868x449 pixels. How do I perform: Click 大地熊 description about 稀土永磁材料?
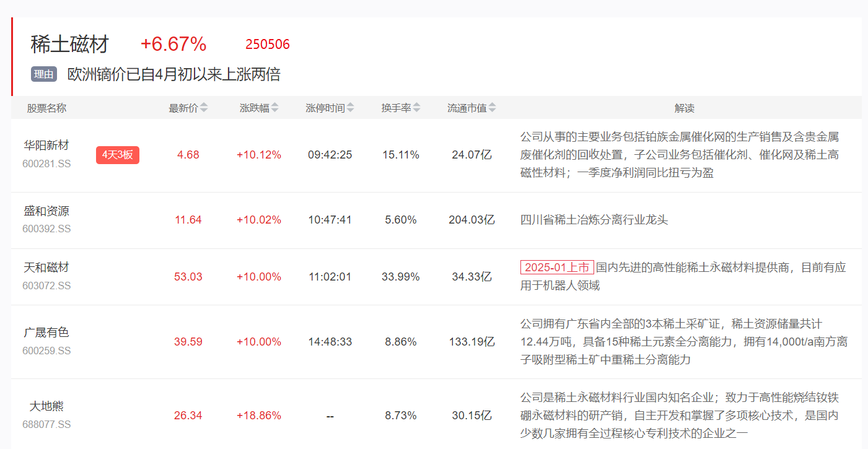680,416
